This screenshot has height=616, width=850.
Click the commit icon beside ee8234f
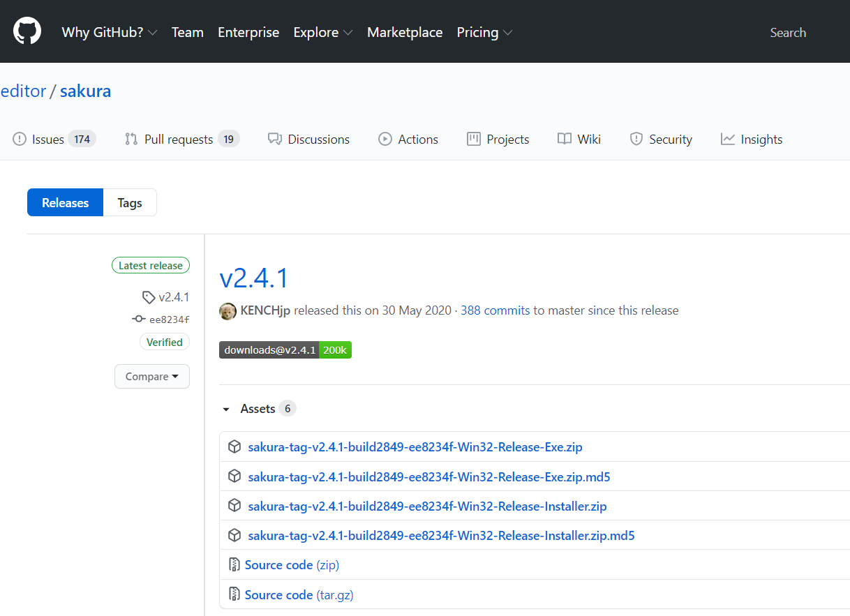tap(139, 320)
